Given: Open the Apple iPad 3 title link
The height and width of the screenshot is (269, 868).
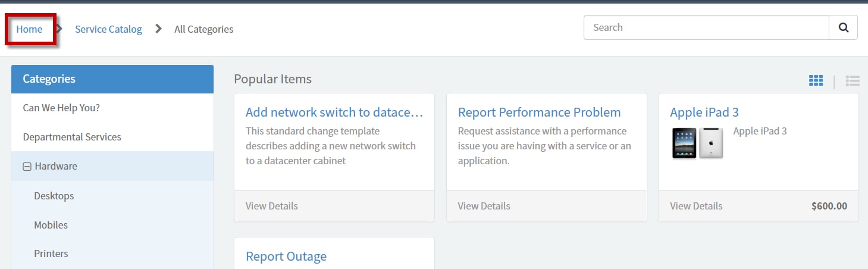Looking at the screenshot, I should pos(704,112).
